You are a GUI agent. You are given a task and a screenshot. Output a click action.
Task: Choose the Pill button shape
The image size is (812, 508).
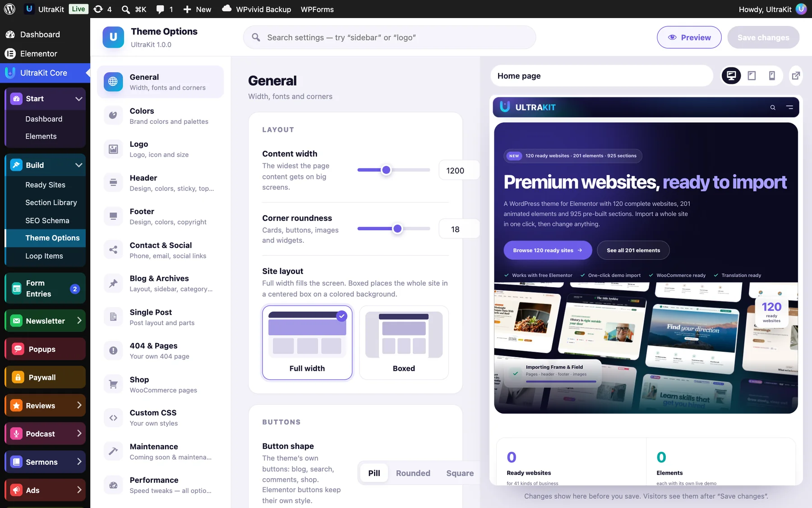coord(374,473)
